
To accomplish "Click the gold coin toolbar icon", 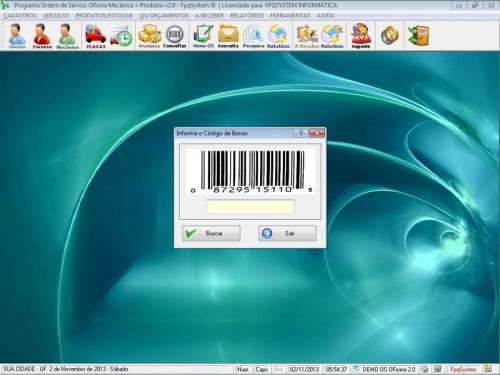I will (390, 35).
